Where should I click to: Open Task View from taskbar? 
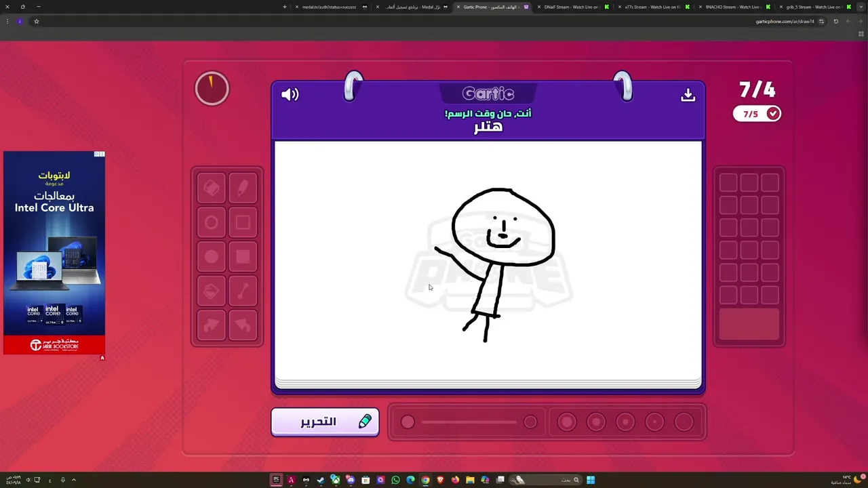pyautogui.click(x=500, y=480)
